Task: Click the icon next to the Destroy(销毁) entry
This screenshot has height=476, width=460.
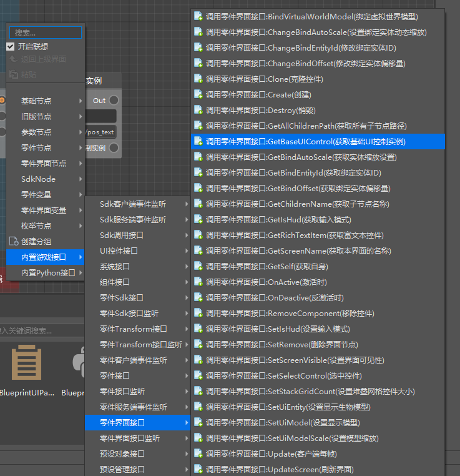Action: (198, 111)
